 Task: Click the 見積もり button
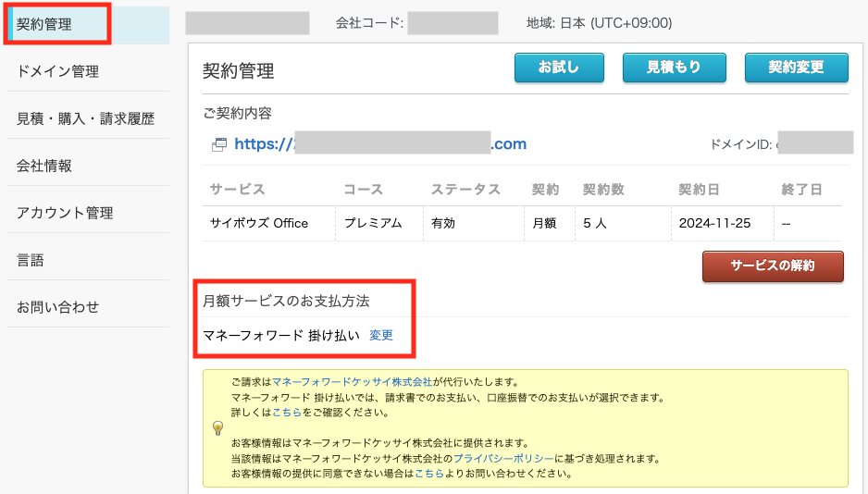[674, 68]
